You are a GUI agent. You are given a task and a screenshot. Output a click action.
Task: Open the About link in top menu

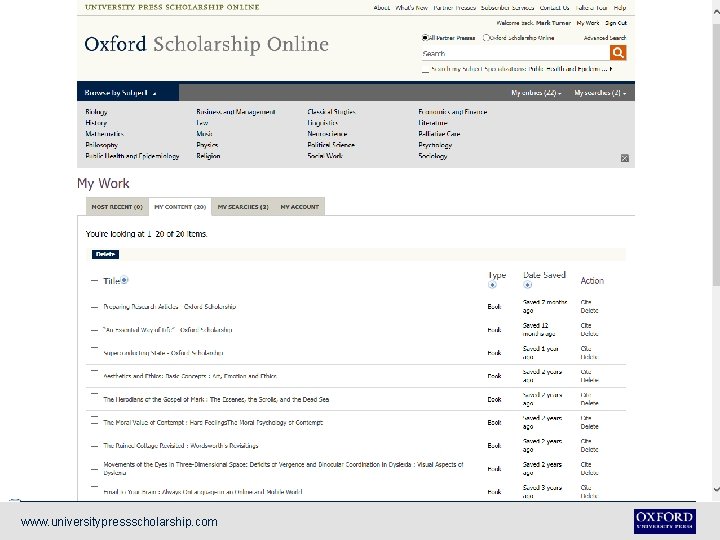click(x=381, y=7)
